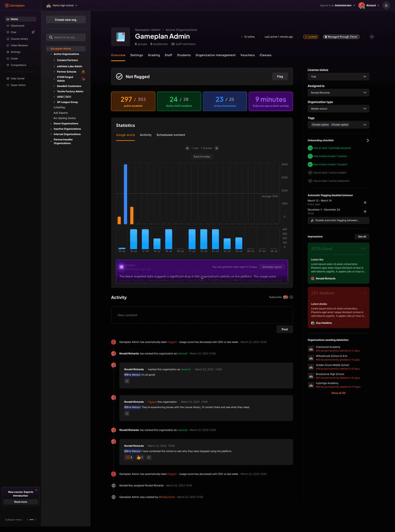Click the Flag button
The image size is (395, 532).
click(x=280, y=76)
